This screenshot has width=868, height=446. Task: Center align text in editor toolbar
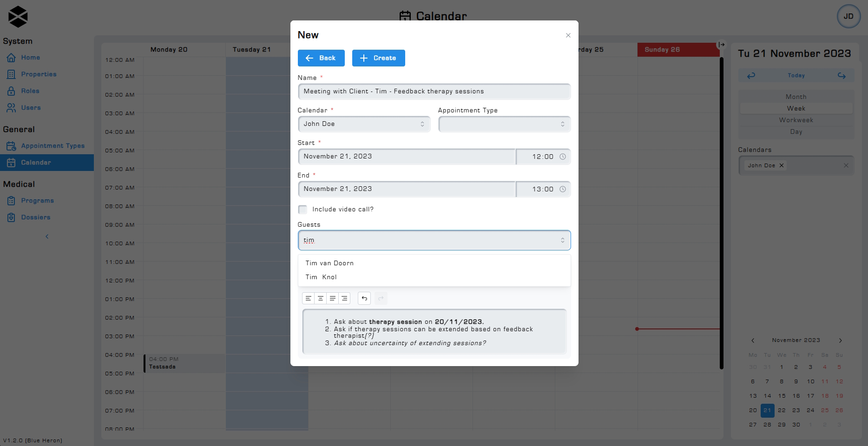tap(321, 298)
